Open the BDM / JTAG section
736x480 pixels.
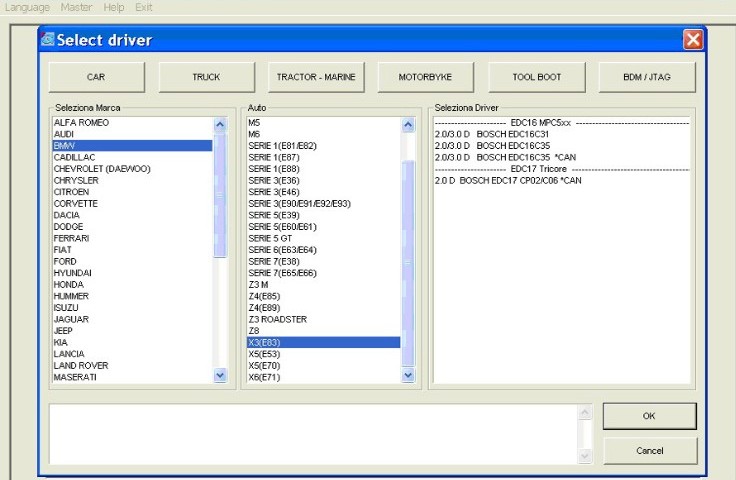point(647,77)
